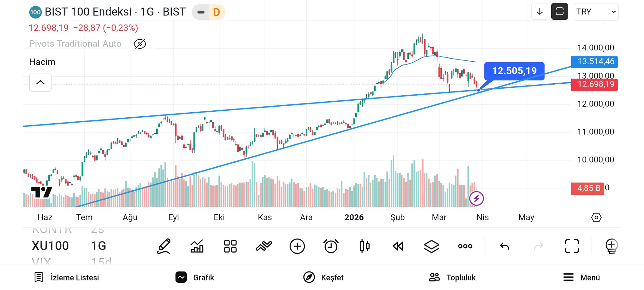Toggle the dark square layout button
The image size is (644, 290).
click(x=559, y=12)
